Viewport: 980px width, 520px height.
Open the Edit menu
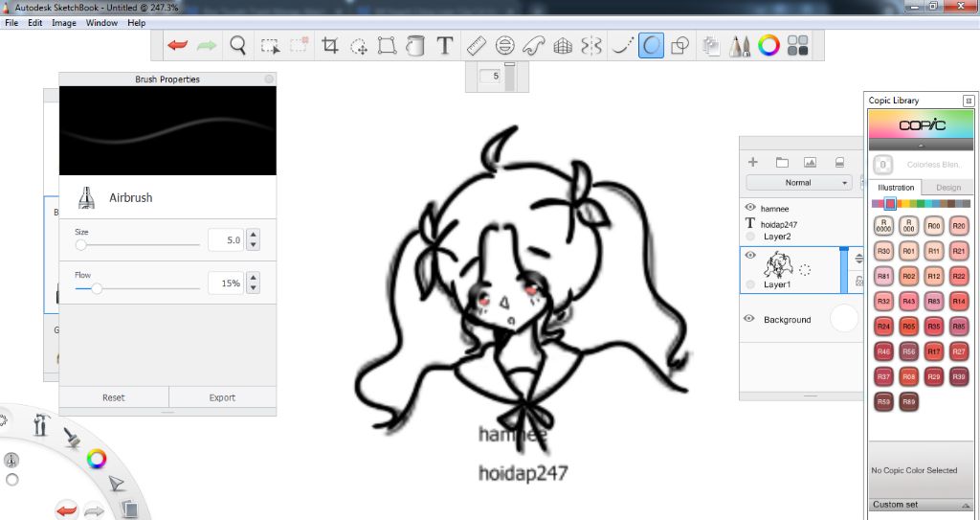coord(35,23)
